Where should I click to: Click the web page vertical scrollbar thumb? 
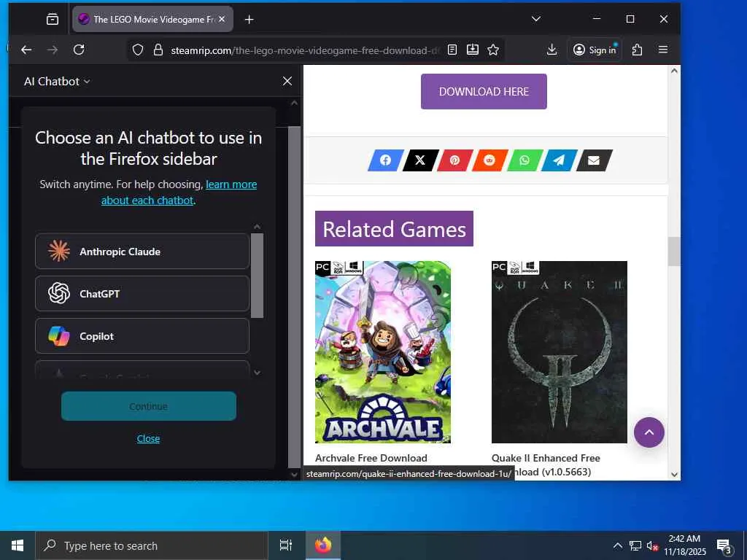(x=674, y=251)
